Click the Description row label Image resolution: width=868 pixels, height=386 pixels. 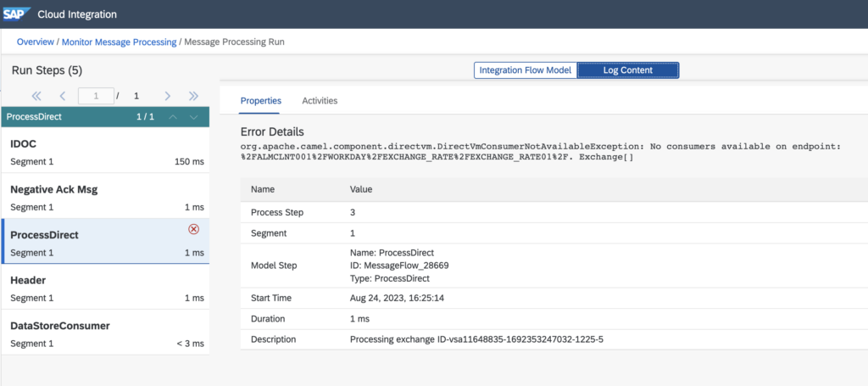coord(274,339)
